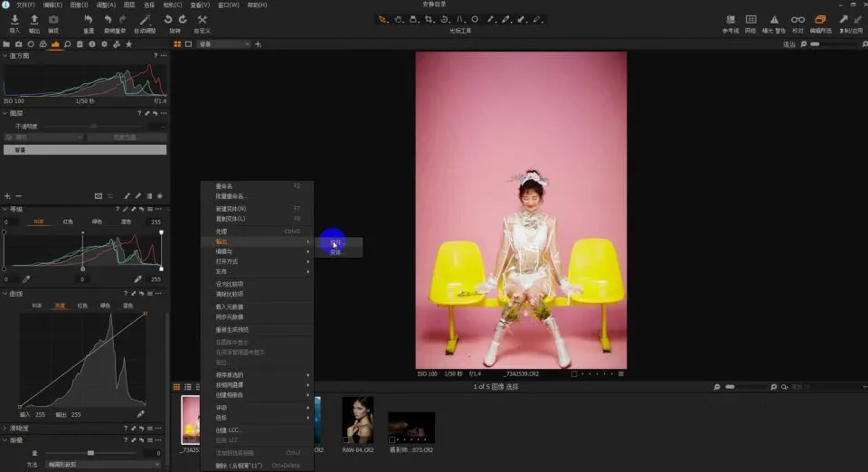Click the camera capture icon (捕捉)
The image size is (868, 472).
[x=53, y=20]
